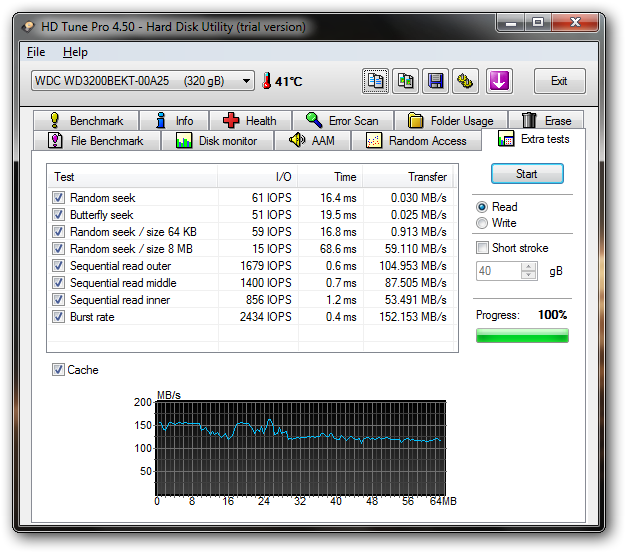Click the I/O column header
Screen dimensions: 626x553
click(258, 177)
